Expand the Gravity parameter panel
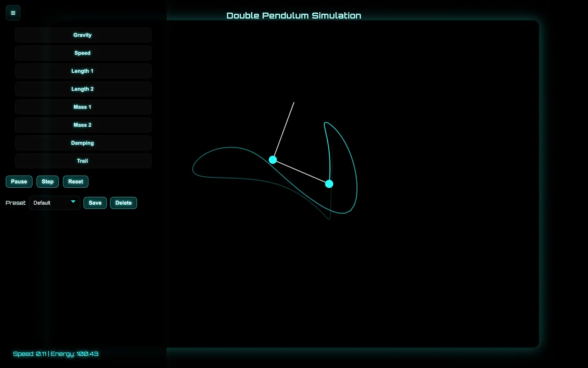Viewport: 588px width, 368px height. 82,35
